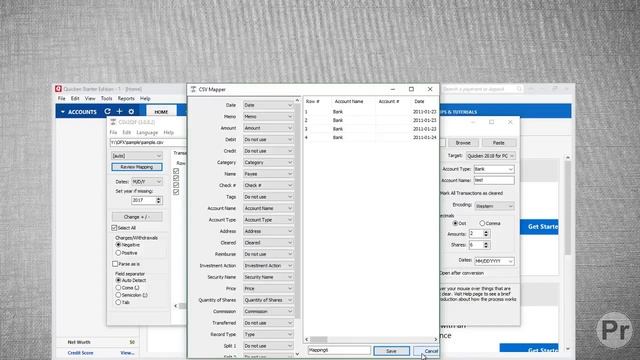The width and height of the screenshot is (640, 360).
Task: Open the Reports menu in Quicken
Action: pyautogui.click(x=126, y=98)
